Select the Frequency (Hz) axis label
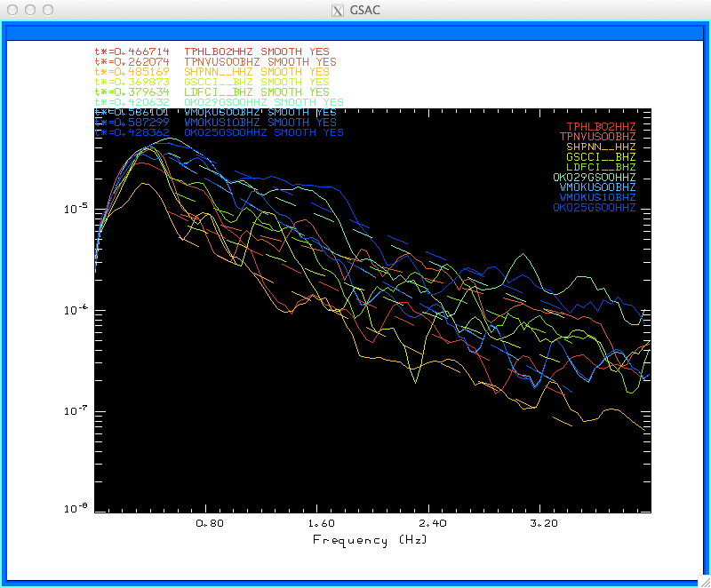711x588 pixels. [x=370, y=540]
